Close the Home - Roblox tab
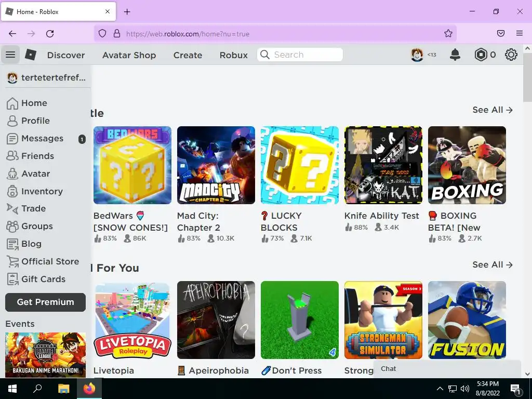The height and width of the screenshot is (399, 532). (107, 11)
